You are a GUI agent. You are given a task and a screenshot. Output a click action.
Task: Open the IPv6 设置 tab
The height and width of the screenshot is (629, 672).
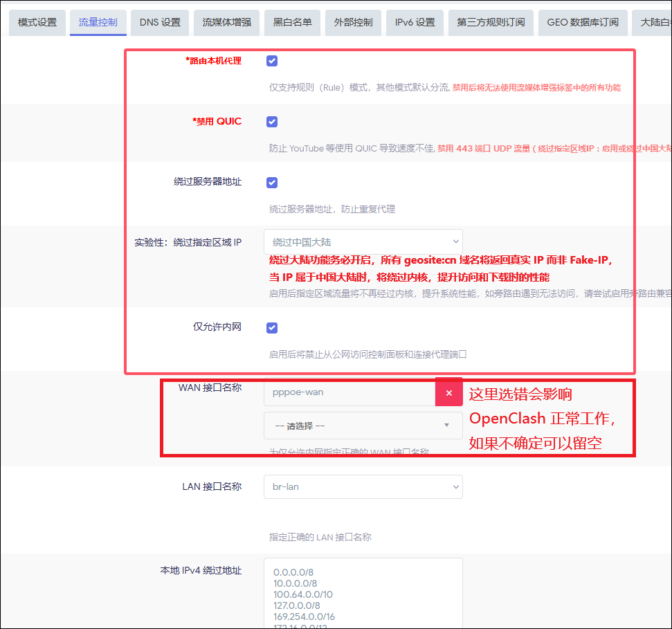click(415, 22)
